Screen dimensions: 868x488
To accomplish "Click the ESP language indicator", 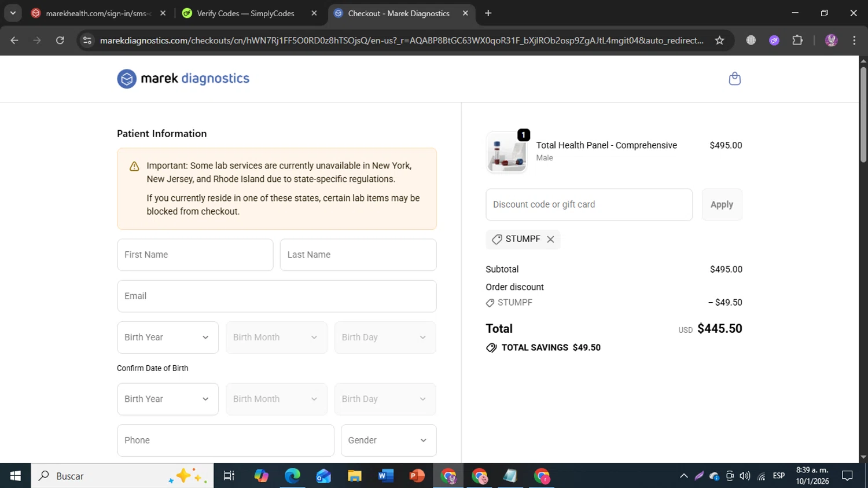I will pos(779,476).
